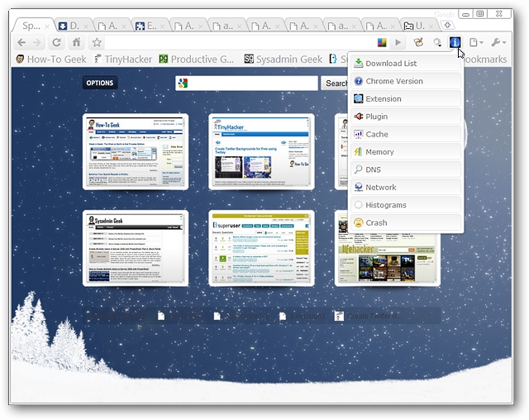
Task: Open the superuser speed dial thumbnail
Action: coord(261,248)
